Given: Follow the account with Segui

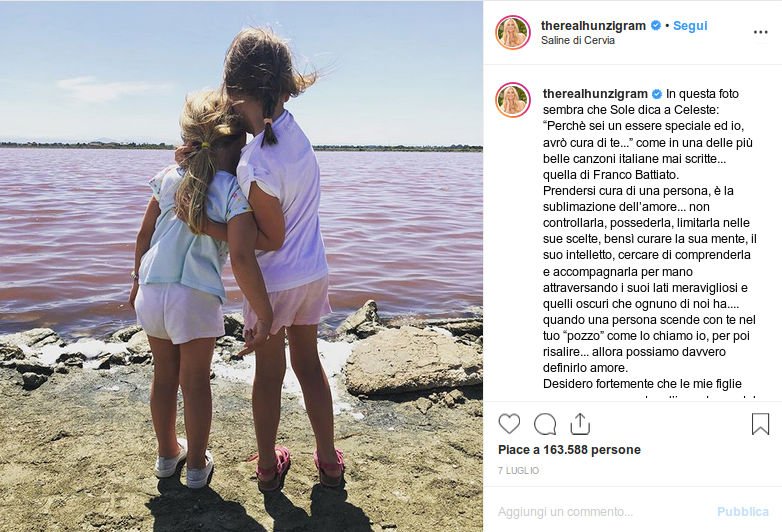Looking at the screenshot, I should [x=690, y=25].
